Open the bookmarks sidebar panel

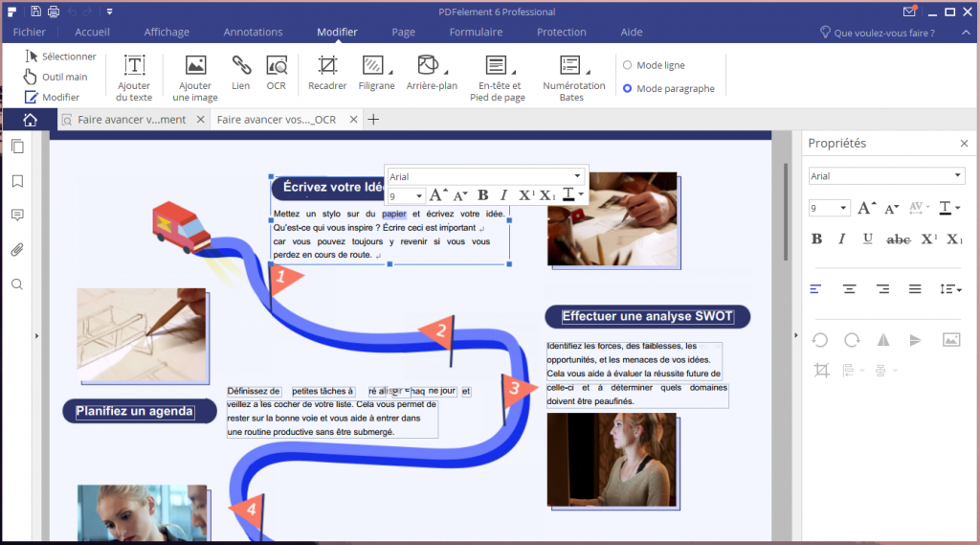[17, 181]
